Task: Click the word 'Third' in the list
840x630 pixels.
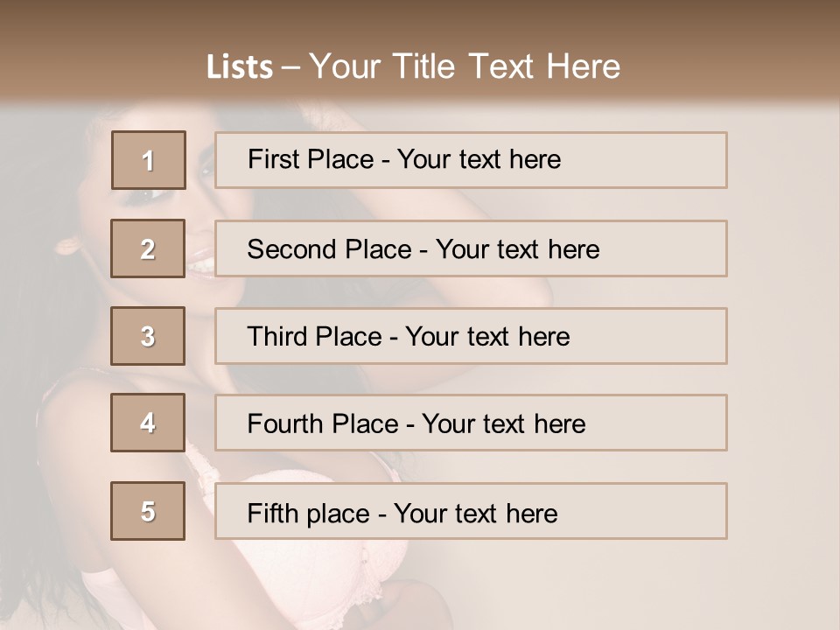Action: click(270, 337)
